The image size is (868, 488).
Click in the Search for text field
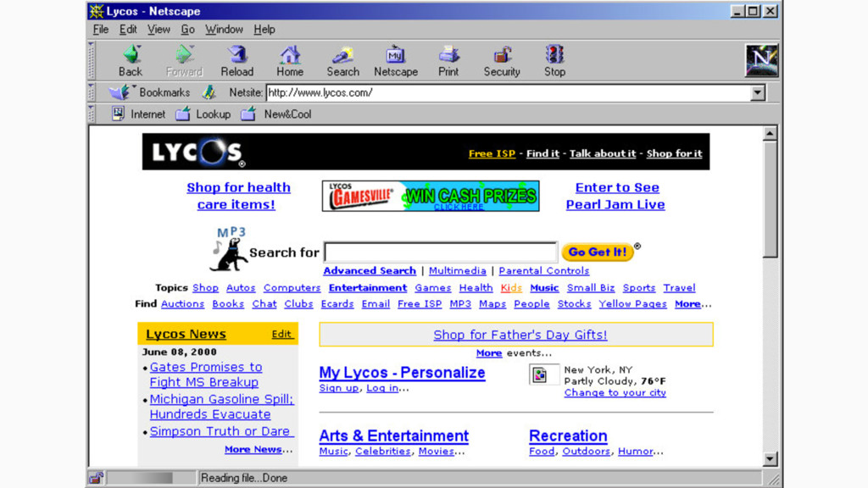pyautogui.click(x=441, y=252)
